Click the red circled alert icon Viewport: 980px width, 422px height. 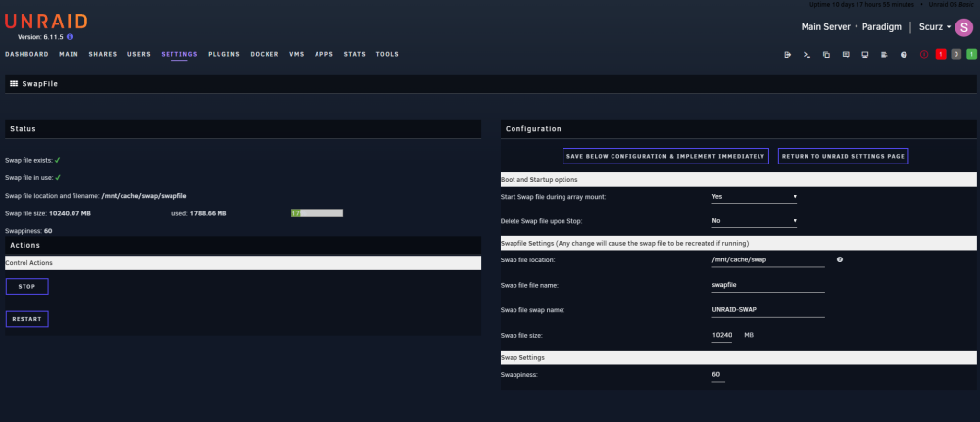click(924, 55)
